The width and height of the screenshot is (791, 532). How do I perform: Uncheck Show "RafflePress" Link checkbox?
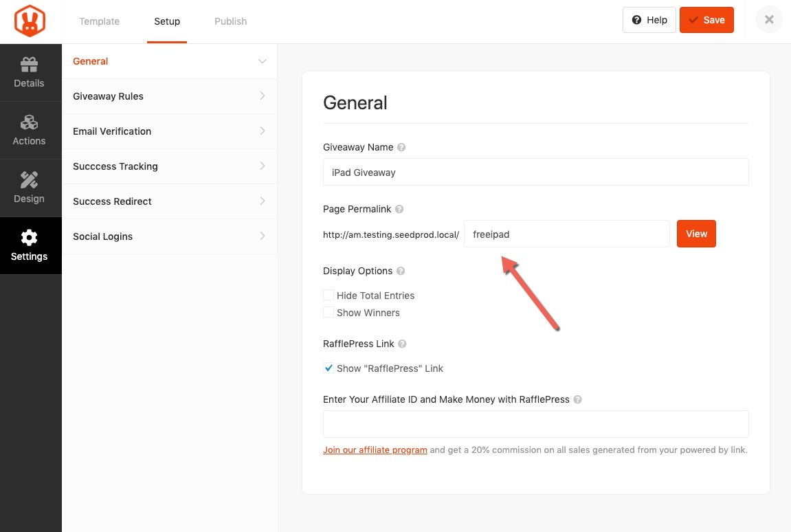(328, 368)
